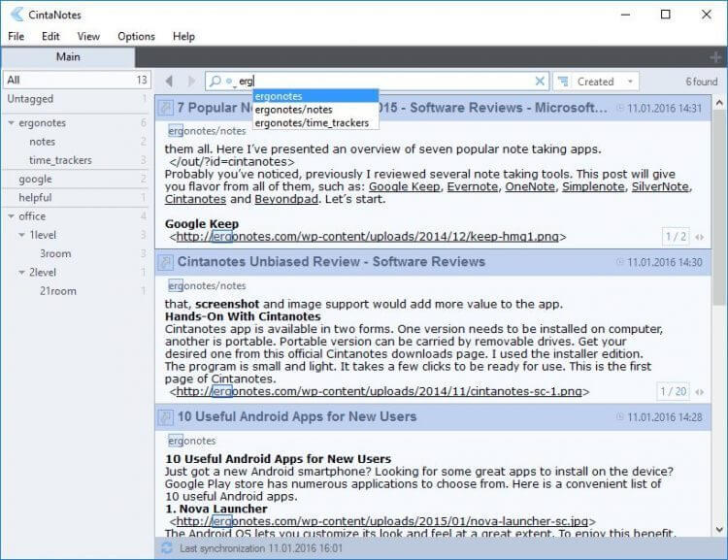Click the scroll down arrow of notes list
This screenshot has height=560, width=728.
(719, 529)
